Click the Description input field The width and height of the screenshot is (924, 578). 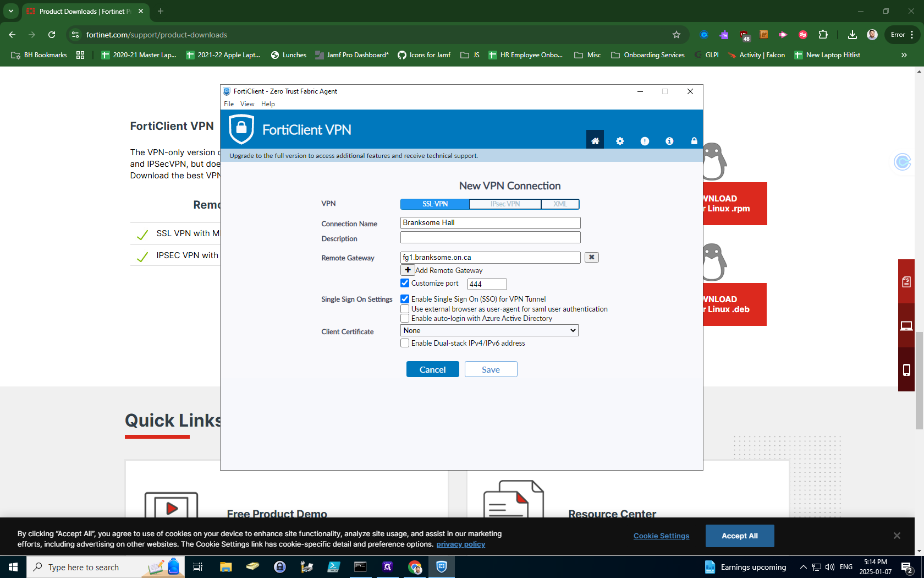(491, 237)
